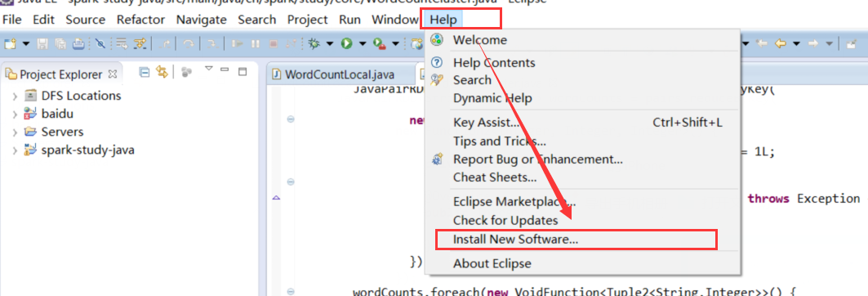
Task: Click the Disconnect debug icon
Action: (292, 44)
